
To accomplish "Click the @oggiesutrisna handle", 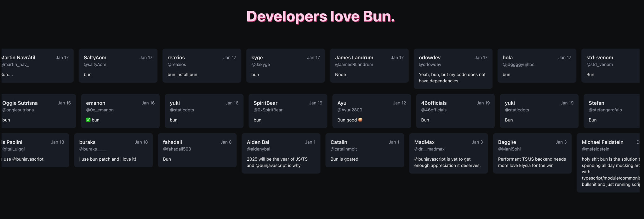I will point(18,110).
